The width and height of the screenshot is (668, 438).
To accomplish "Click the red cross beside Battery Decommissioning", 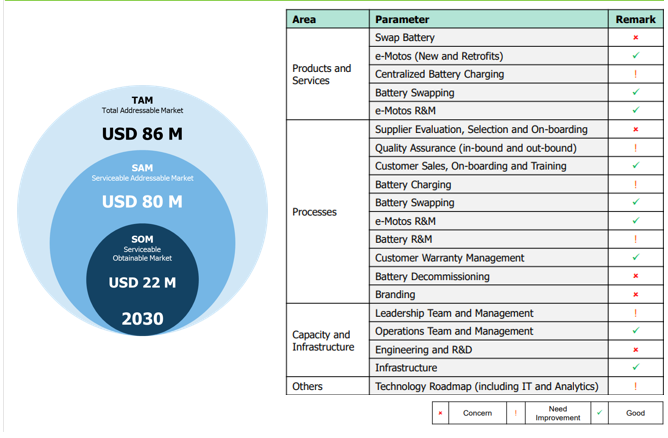I will click(x=635, y=276).
